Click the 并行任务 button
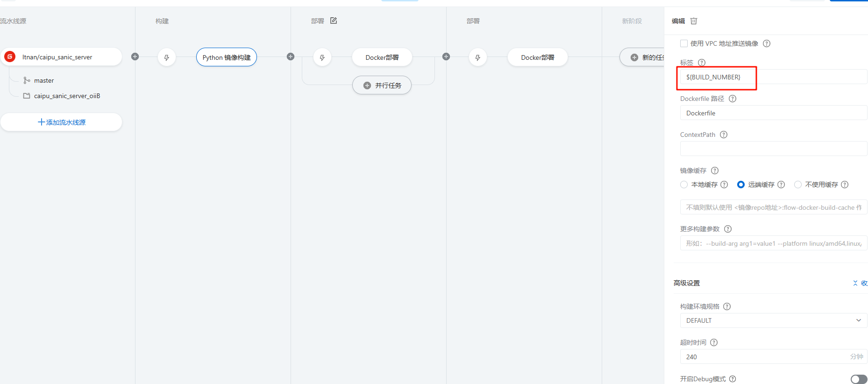Screen dimensions: 868x384 pyautogui.click(x=382, y=85)
